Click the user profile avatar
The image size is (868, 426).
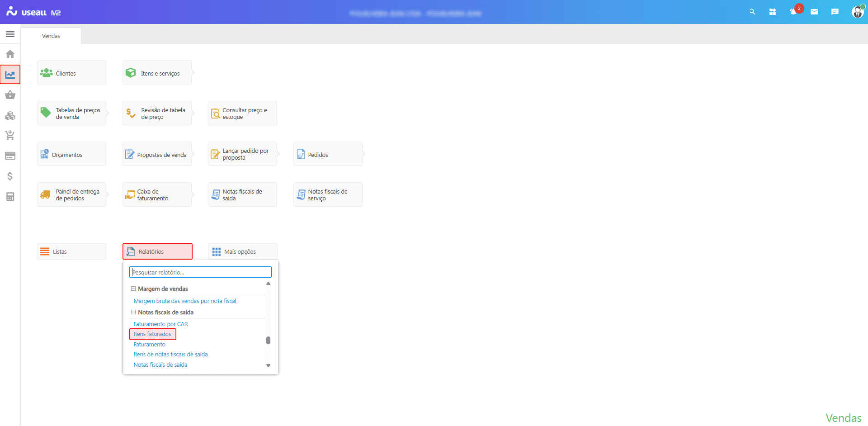857,12
